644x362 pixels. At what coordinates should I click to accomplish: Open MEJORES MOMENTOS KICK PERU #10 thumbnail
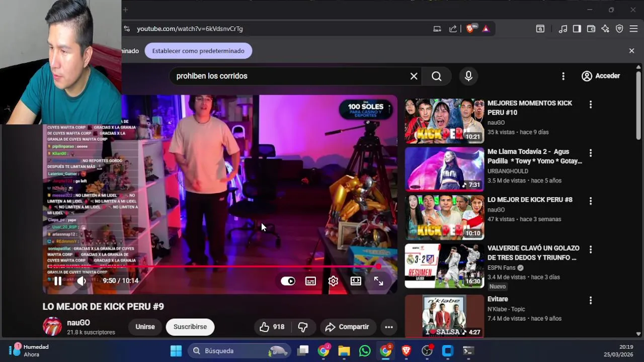coord(444,121)
